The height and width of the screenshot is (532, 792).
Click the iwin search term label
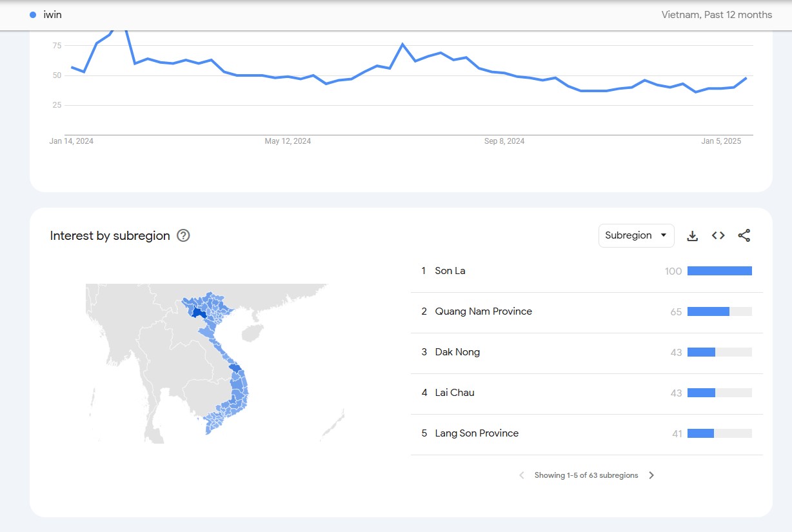(x=53, y=14)
